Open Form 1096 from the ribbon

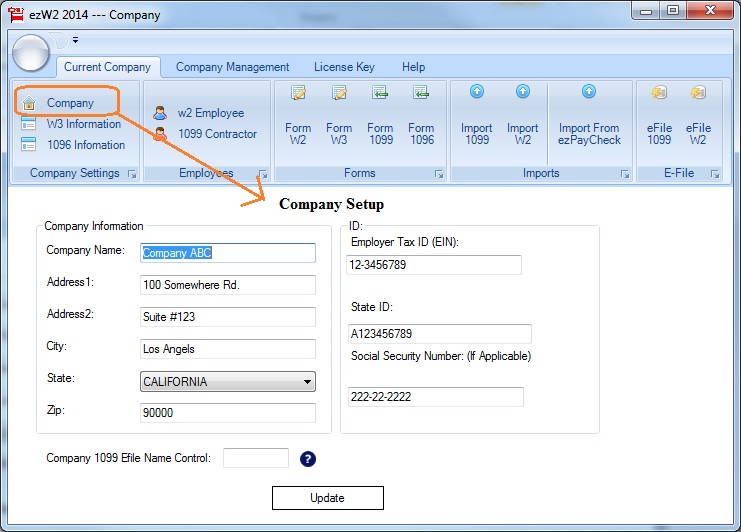click(421, 93)
